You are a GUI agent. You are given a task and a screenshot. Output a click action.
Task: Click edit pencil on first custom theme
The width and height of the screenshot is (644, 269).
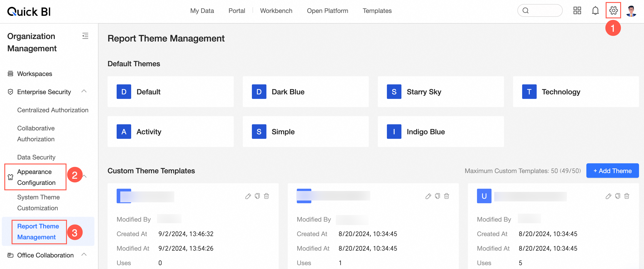point(248,196)
